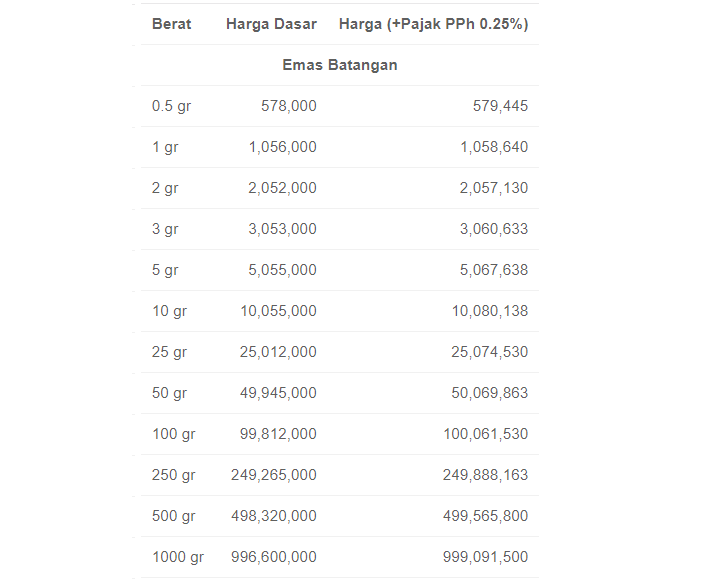This screenshot has width=724, height=585.
Task: Click base price 99,812,000
Action: point(278,434)
